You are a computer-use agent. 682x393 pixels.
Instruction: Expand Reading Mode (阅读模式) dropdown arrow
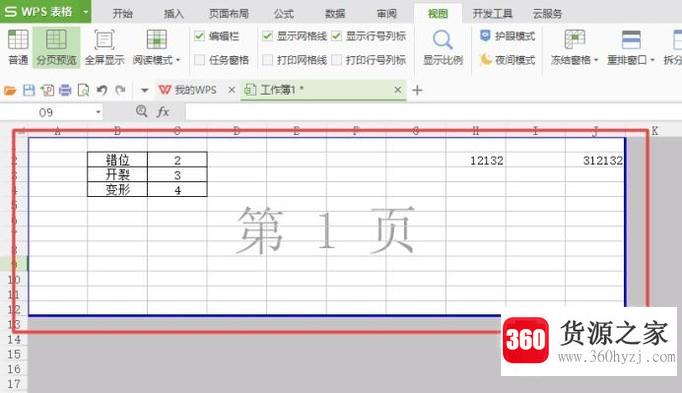178,60
